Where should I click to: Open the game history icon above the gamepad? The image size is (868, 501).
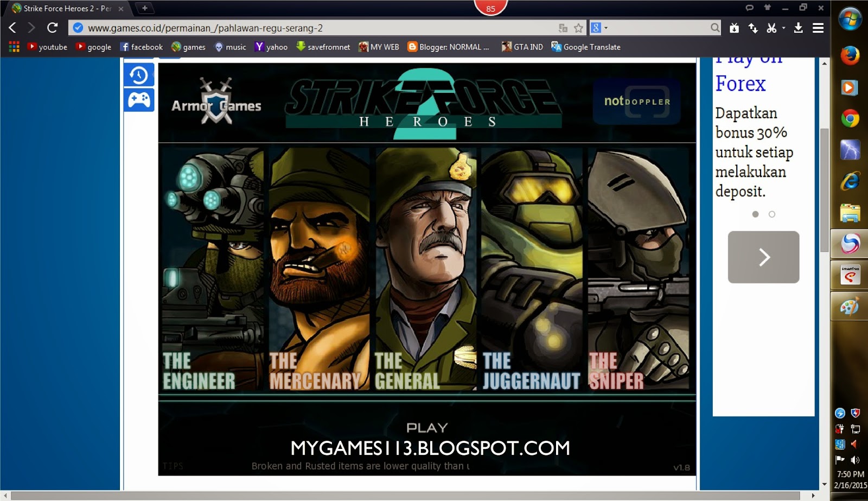point(140,75)
